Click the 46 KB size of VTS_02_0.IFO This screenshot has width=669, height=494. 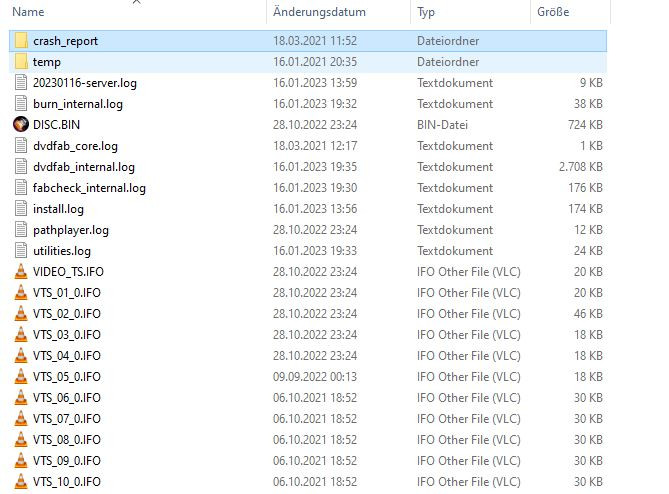click(588, 314)
